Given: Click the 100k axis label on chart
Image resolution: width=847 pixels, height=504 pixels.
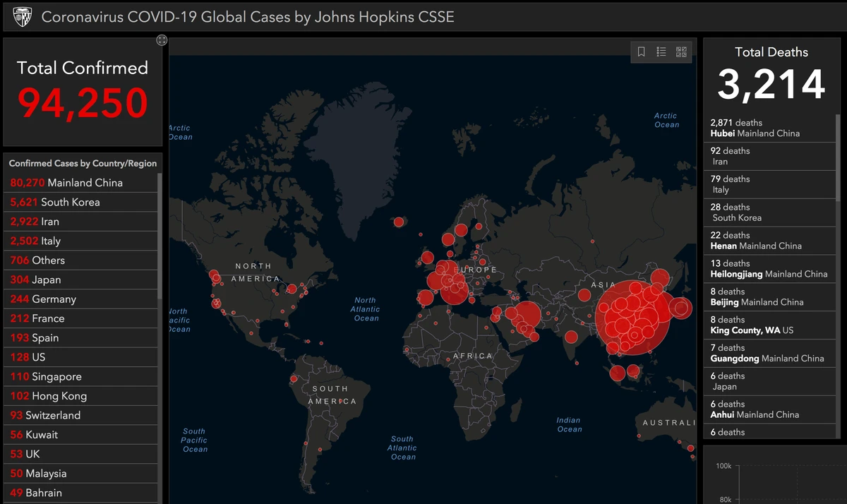Looking at the screenshot, I should pyautogui.click(x=723, y=467).
